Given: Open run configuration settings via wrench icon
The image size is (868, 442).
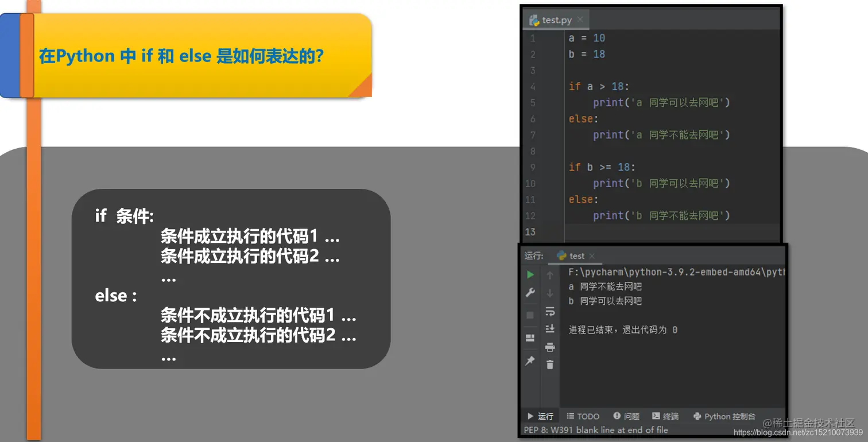Looking at the screenshot, I should click(x=530, y=293).
